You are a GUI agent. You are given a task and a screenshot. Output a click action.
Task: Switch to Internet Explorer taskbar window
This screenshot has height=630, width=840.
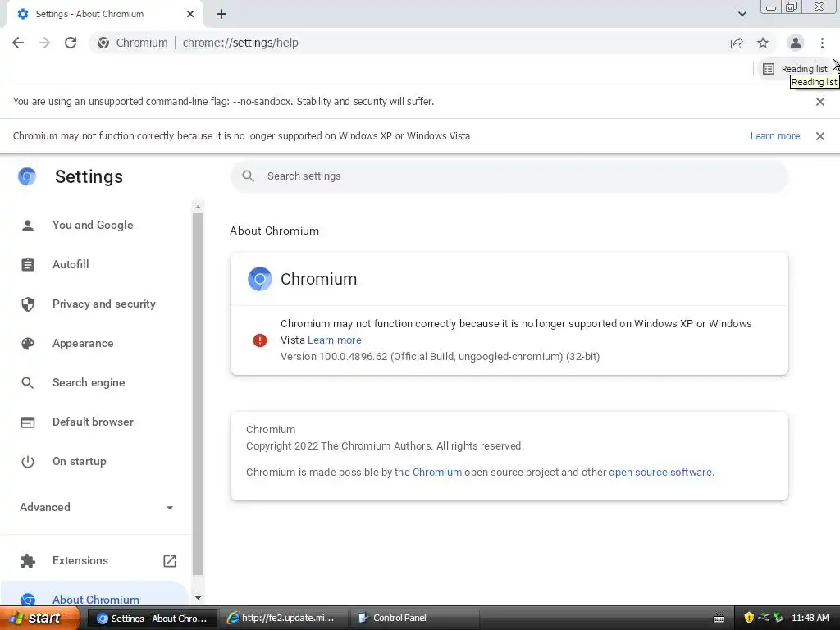[285, 619]
